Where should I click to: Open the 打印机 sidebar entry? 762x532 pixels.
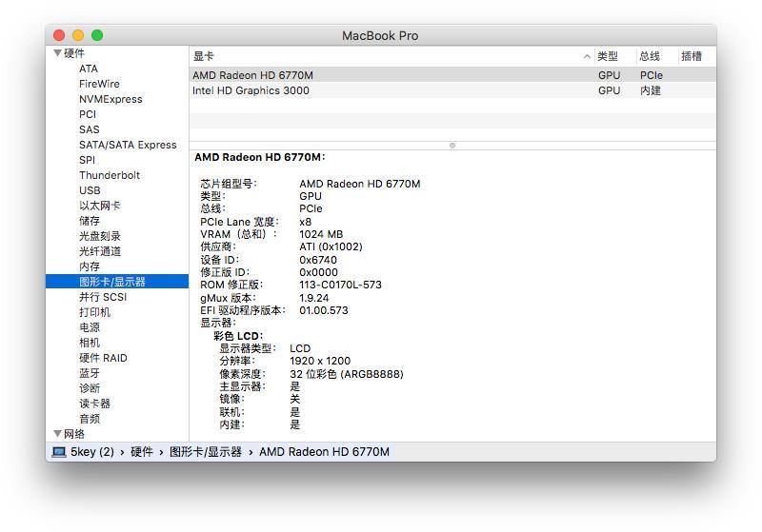point(94,312)
